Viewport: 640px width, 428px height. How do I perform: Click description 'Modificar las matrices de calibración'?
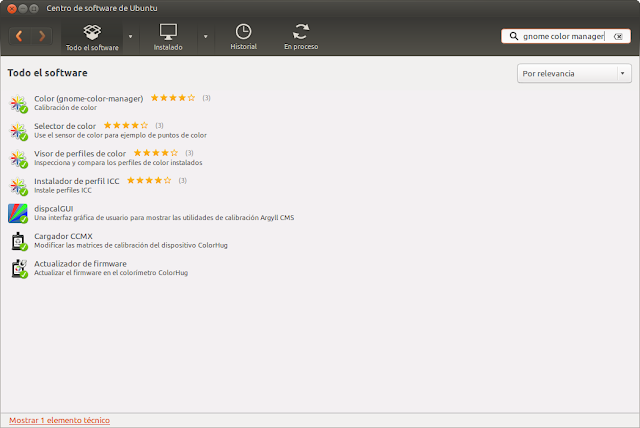pos(131,245)
